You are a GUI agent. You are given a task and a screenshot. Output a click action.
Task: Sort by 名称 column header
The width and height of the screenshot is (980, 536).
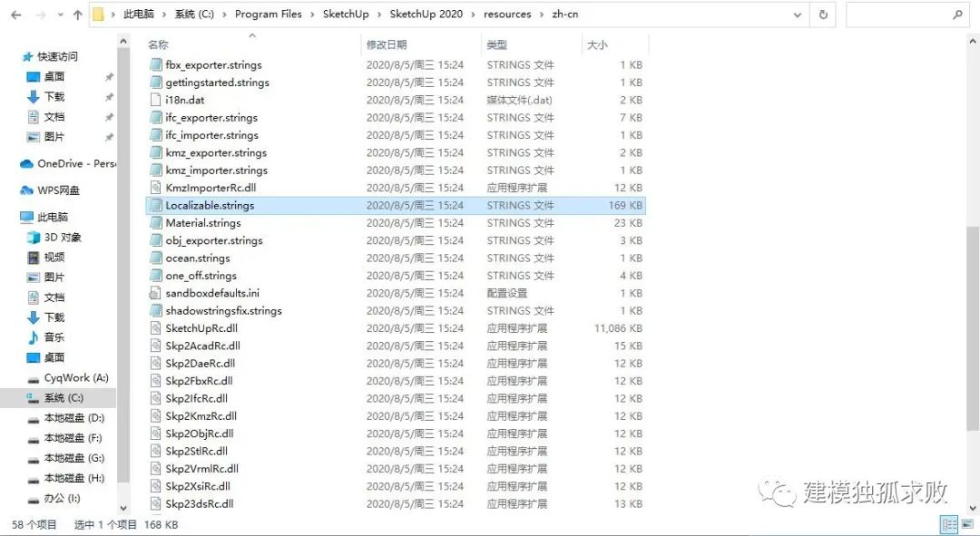158,44
